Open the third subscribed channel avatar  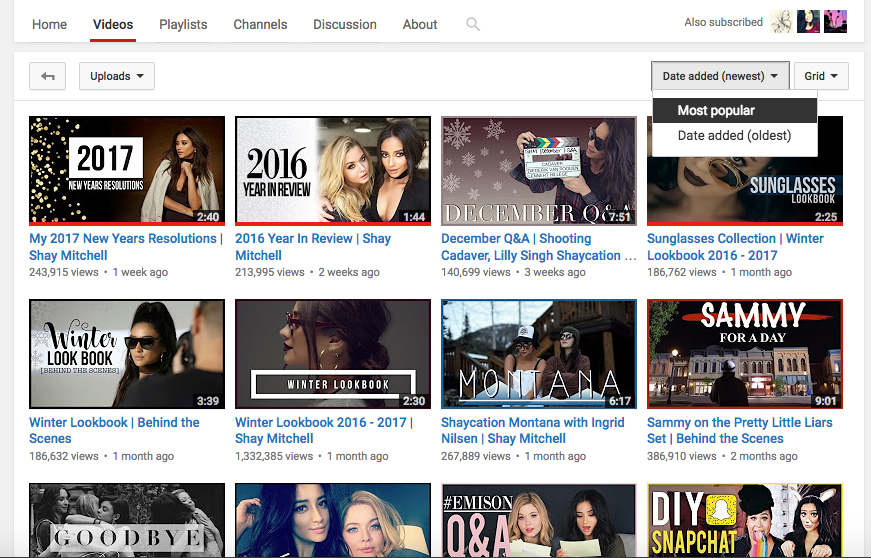point(835,22)
